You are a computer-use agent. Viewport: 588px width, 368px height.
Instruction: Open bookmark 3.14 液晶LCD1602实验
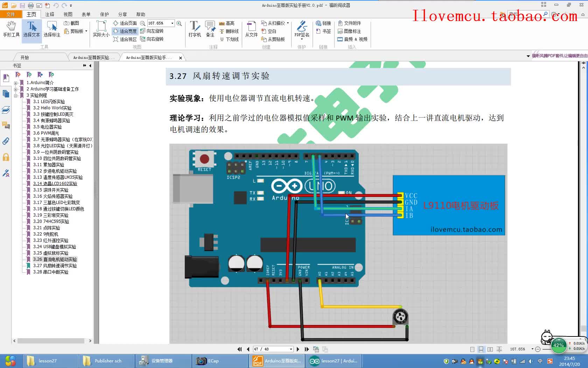55,184
